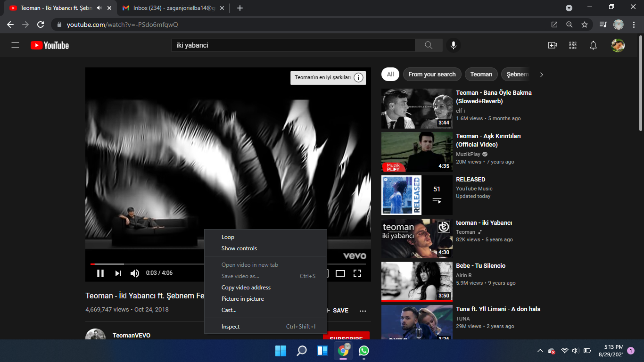This screenshot has width=644, height=362.
Task: Open Teoman - Aşk Kırıntıları video title
Action: click(x=488, y=140)
